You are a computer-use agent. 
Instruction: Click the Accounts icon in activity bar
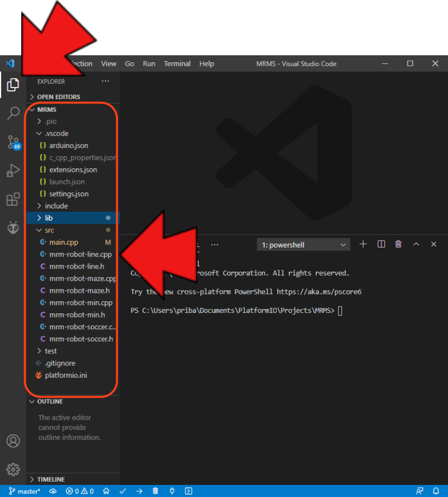click(x=13, y=441)
